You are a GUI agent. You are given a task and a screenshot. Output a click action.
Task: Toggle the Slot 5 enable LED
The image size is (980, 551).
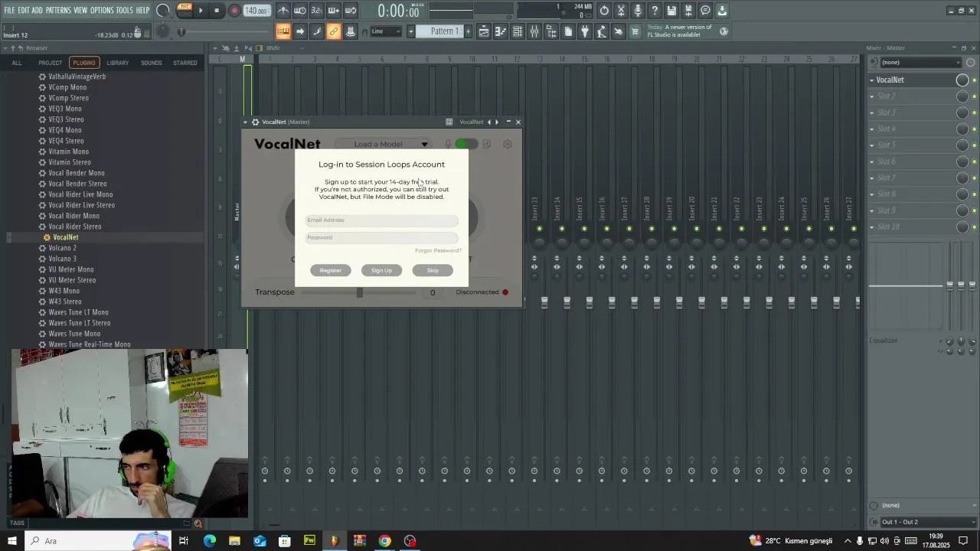tap(974, 145)
